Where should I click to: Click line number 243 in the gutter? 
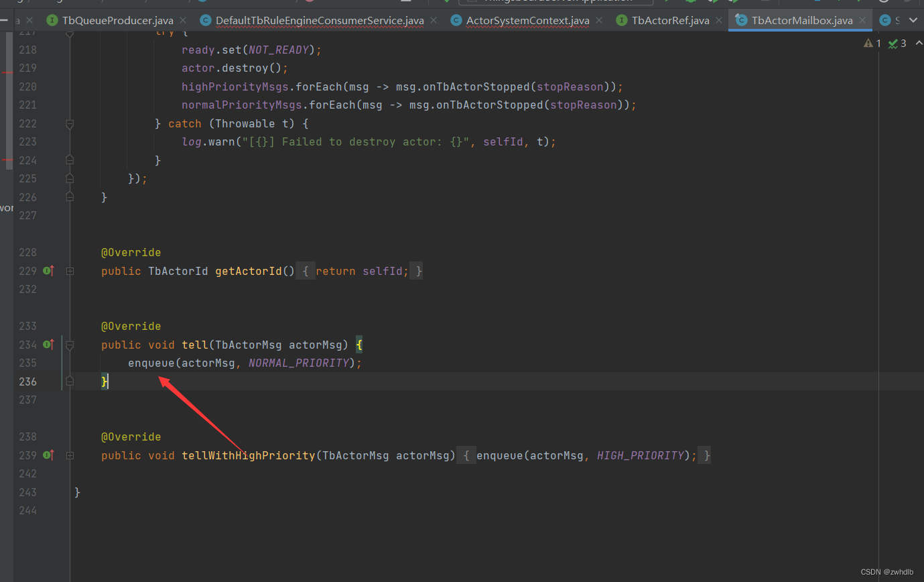coord(28,492)
